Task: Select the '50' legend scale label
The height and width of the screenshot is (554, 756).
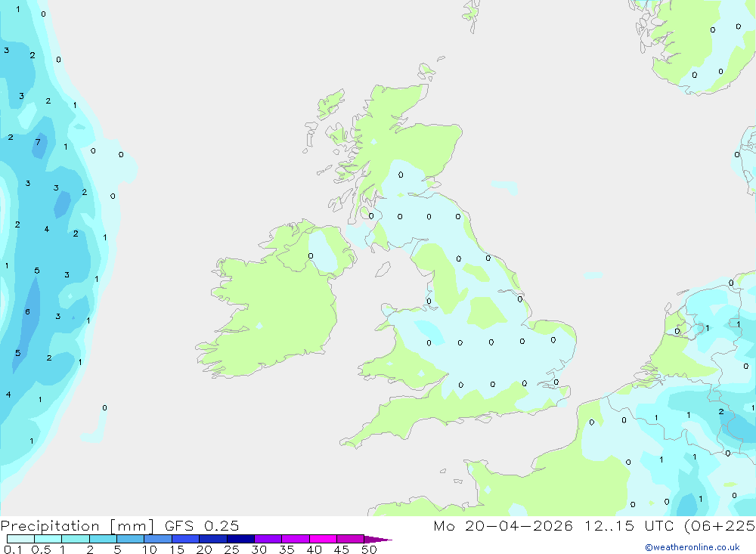Action: (369, 549)
